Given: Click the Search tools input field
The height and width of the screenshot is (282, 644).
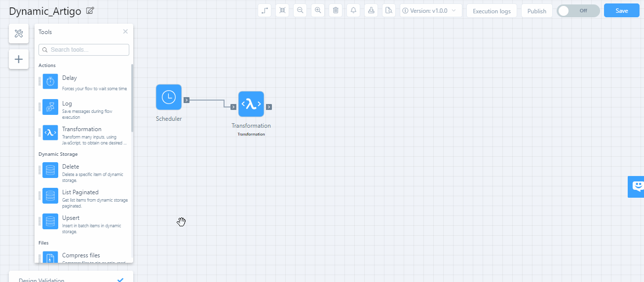Looking at the screenshot, I should (x=84, y=50).
